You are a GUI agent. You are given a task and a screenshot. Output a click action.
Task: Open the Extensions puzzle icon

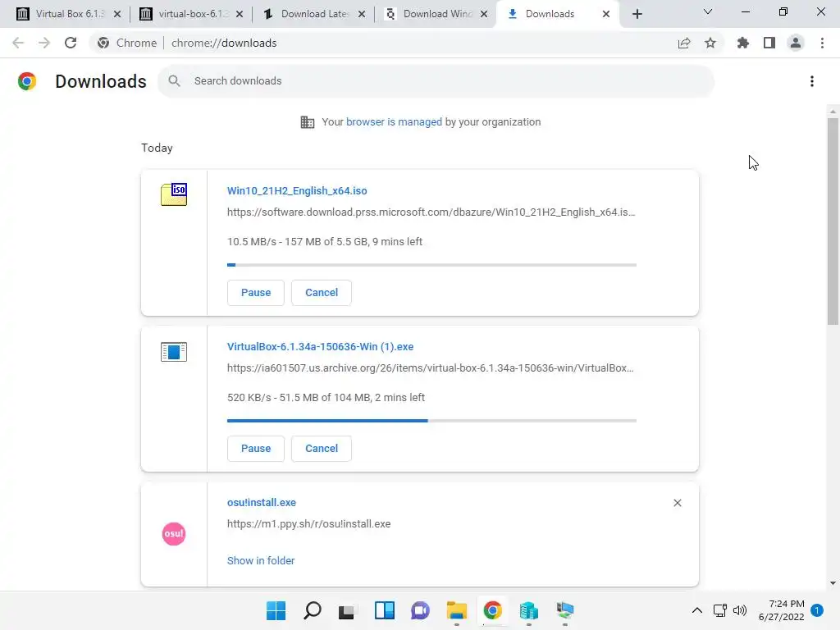[743, 43]
